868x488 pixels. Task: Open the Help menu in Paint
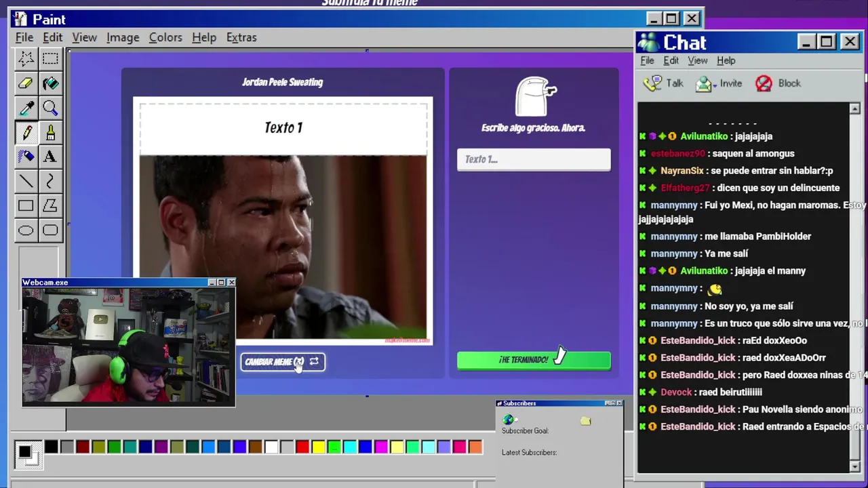point(204,37)
